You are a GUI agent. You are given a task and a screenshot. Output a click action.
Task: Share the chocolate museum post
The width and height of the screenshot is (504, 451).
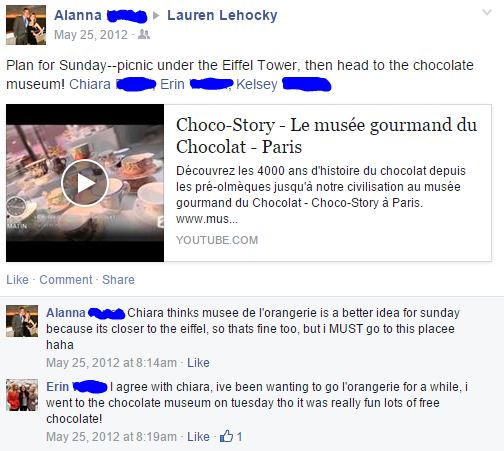coord(118,280)
